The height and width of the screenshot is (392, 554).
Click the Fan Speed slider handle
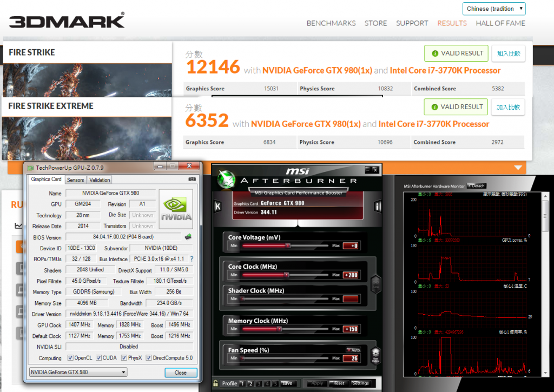pyautogui.click(x=243, y=358)
